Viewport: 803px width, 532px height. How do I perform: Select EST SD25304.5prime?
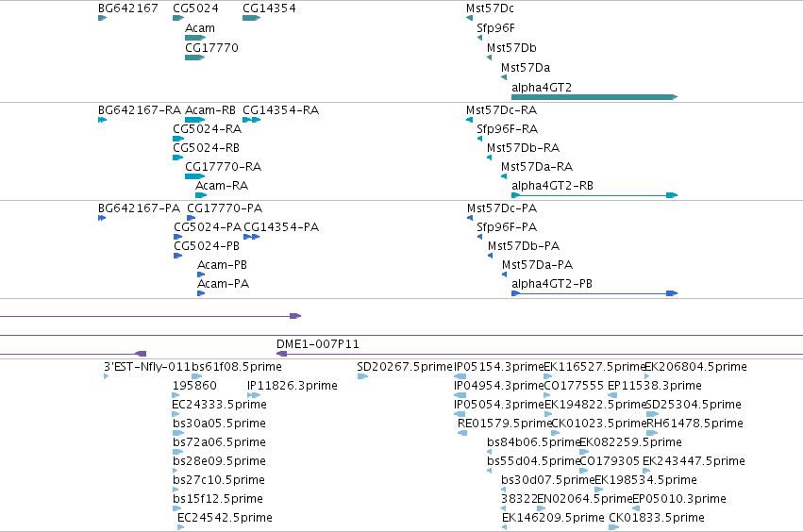coord(694,405)
